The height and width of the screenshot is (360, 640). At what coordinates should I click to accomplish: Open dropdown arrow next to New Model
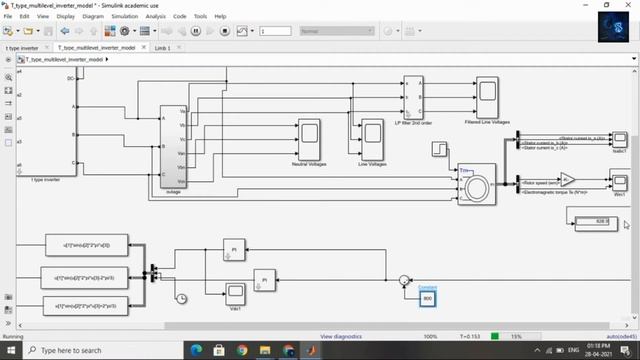pyautogui.click(x=18, y=31)
